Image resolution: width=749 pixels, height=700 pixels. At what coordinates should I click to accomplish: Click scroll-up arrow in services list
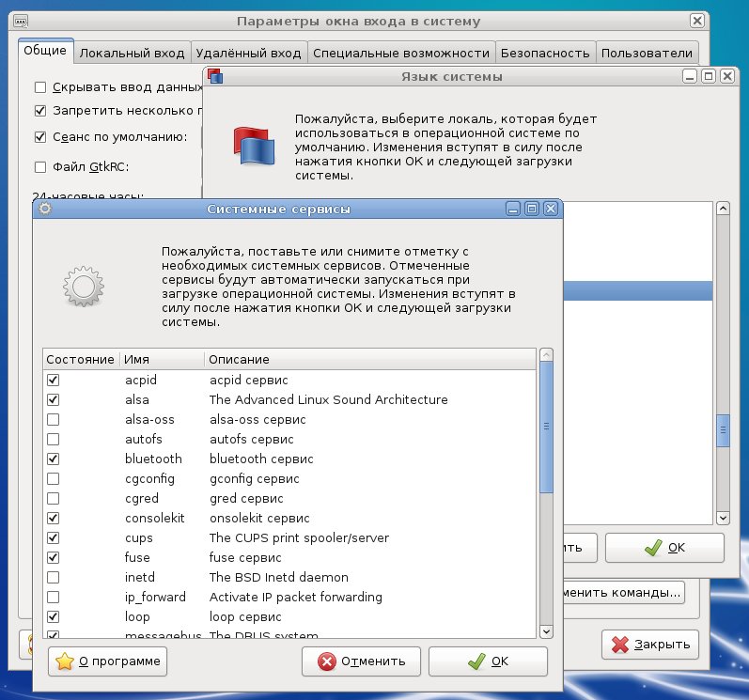(546, 355)
